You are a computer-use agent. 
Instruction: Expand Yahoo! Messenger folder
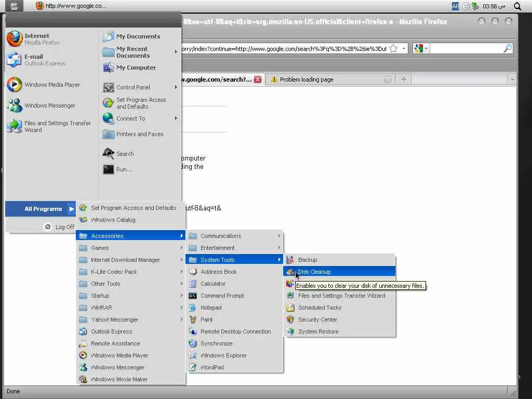130,320
